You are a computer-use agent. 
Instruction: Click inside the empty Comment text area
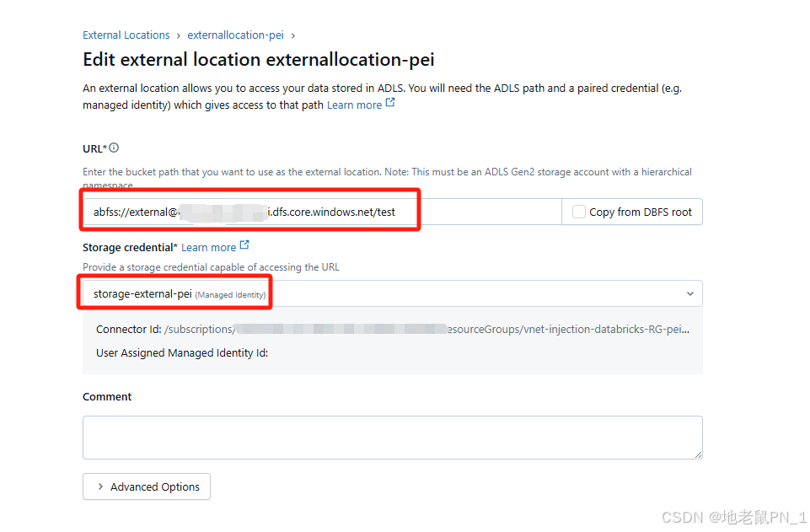coord(392,437)
